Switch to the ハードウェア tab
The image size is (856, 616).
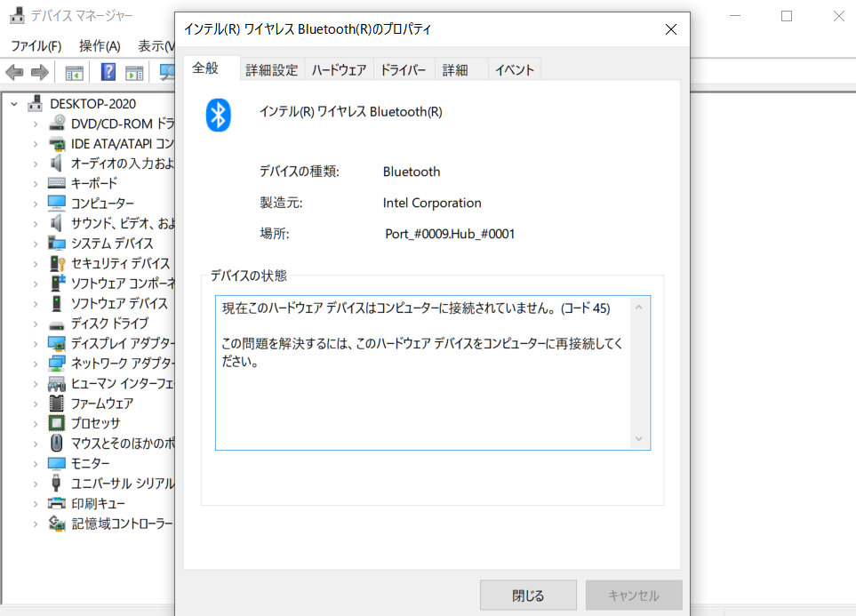coord(339,70)
